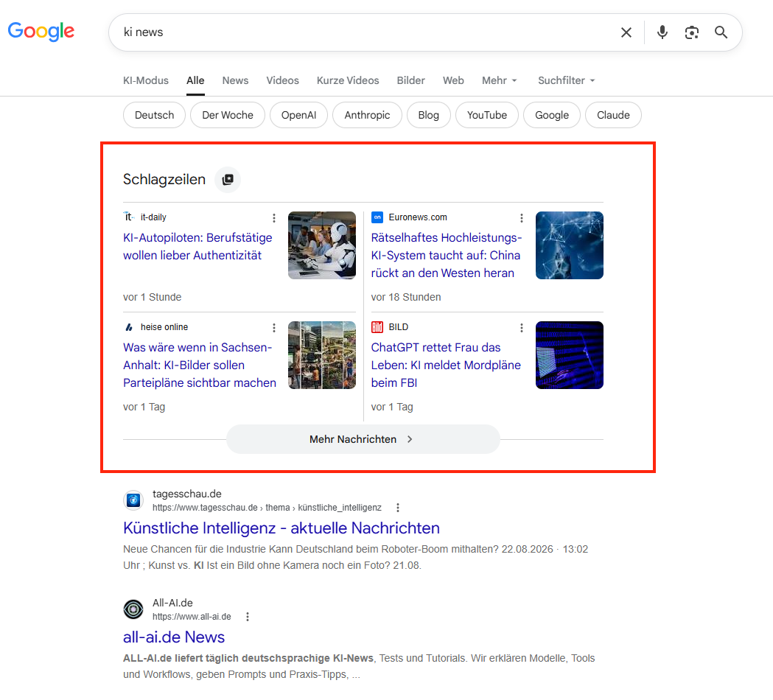Select the Der Woche filter chip

tap(227, 115)
